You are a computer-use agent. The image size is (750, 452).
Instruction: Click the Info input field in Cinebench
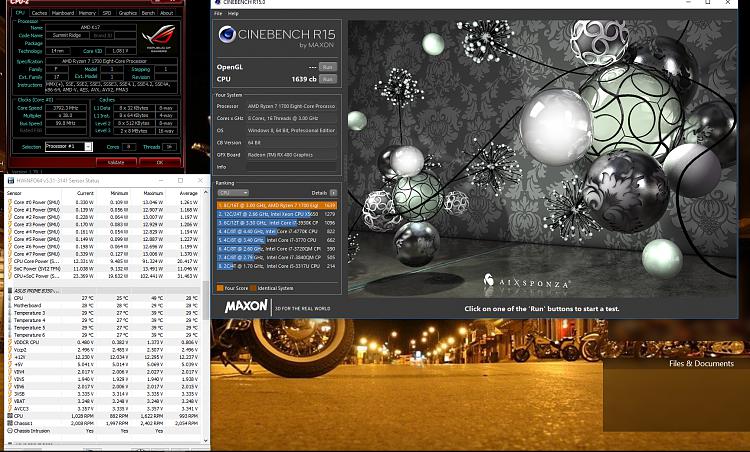tap(292, 167)
